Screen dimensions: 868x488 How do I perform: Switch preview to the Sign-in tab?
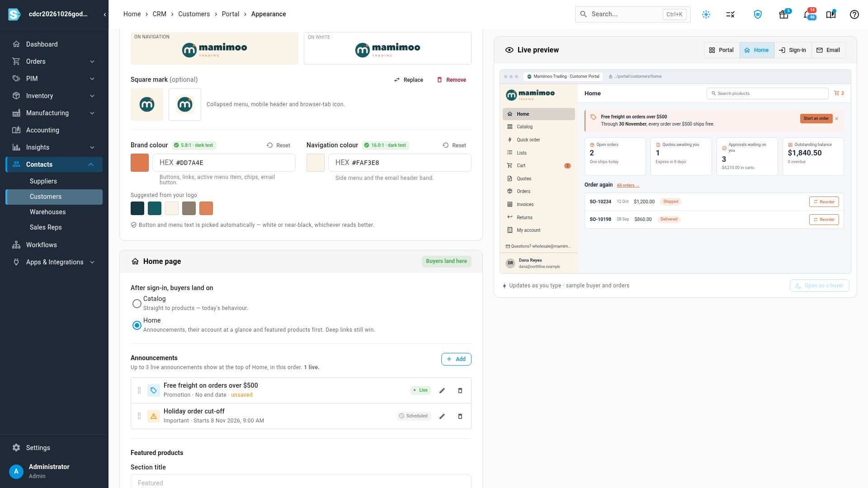coord(793,50)
